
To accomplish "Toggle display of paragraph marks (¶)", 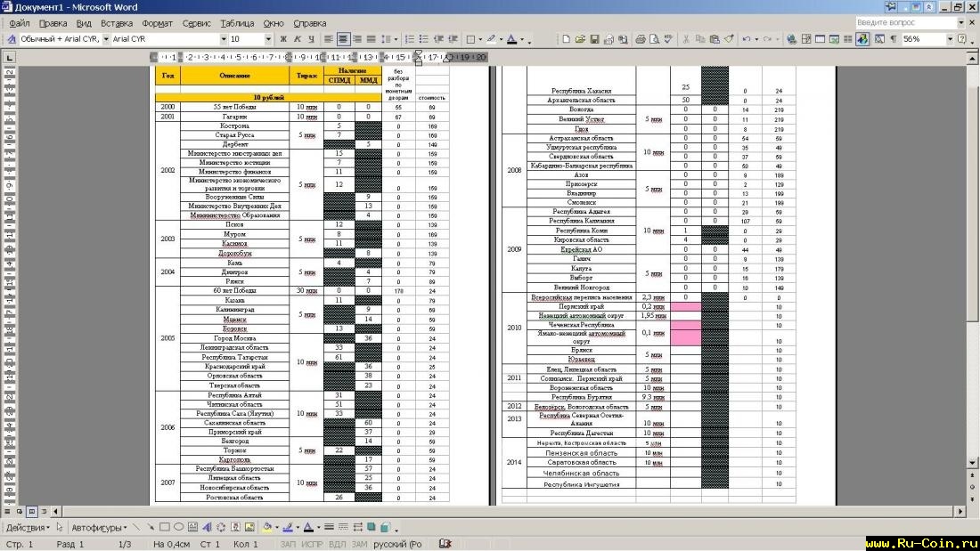I will coord(894,39).
